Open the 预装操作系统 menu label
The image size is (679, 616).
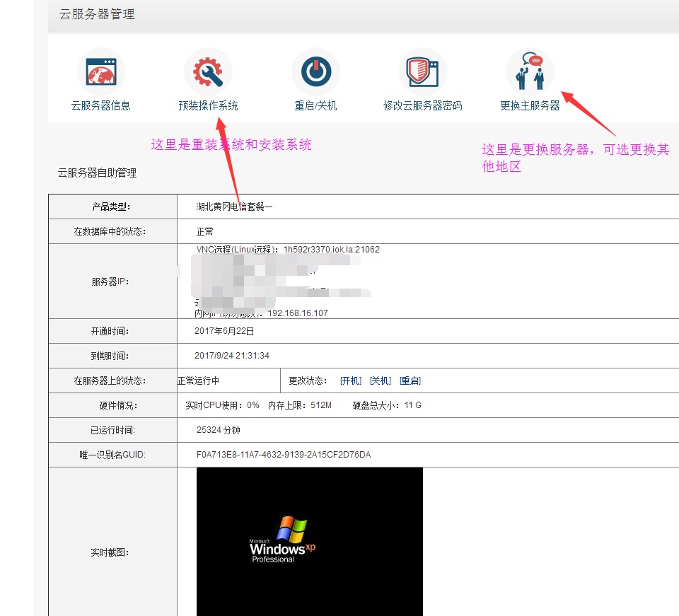208,106
